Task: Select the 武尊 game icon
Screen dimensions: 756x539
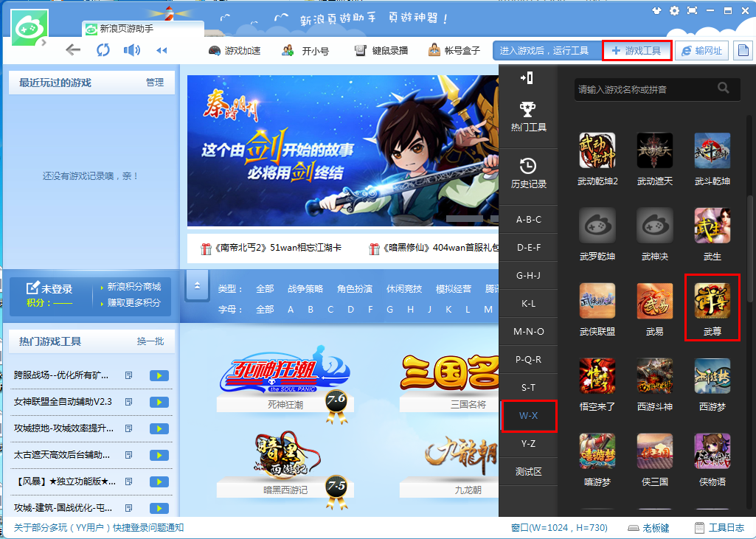Action: click(712, 307)
